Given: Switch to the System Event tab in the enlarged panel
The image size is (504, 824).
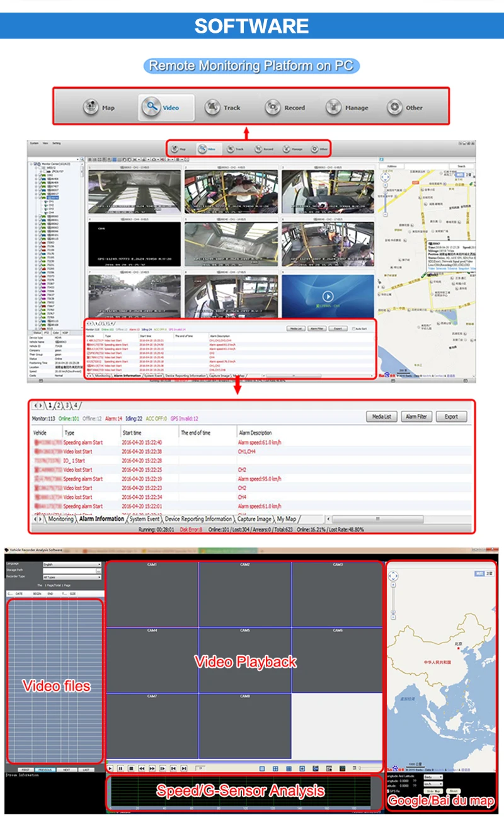Looking at the screenshot, I should (x=144, y=519).
